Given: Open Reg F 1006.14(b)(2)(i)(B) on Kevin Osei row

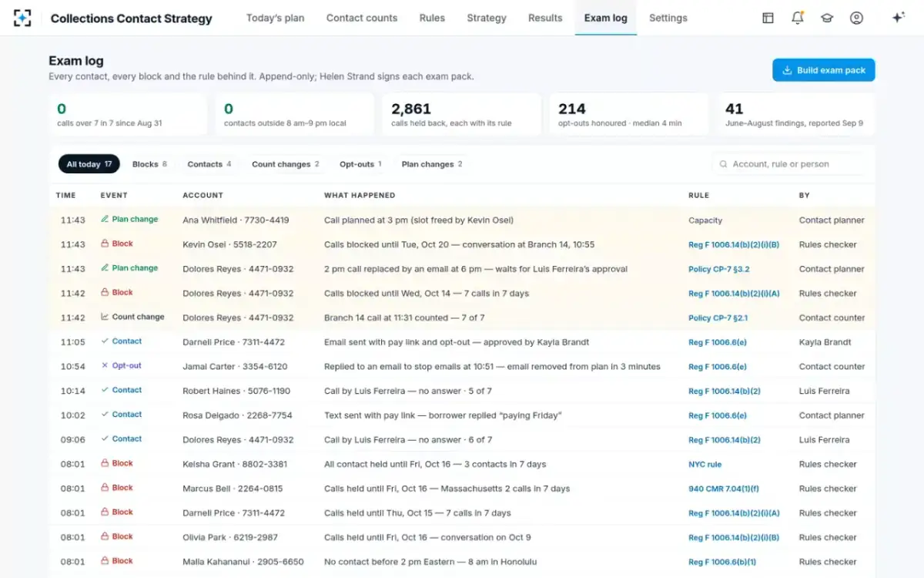Looking at the screenshot, I should click(734, 245).
